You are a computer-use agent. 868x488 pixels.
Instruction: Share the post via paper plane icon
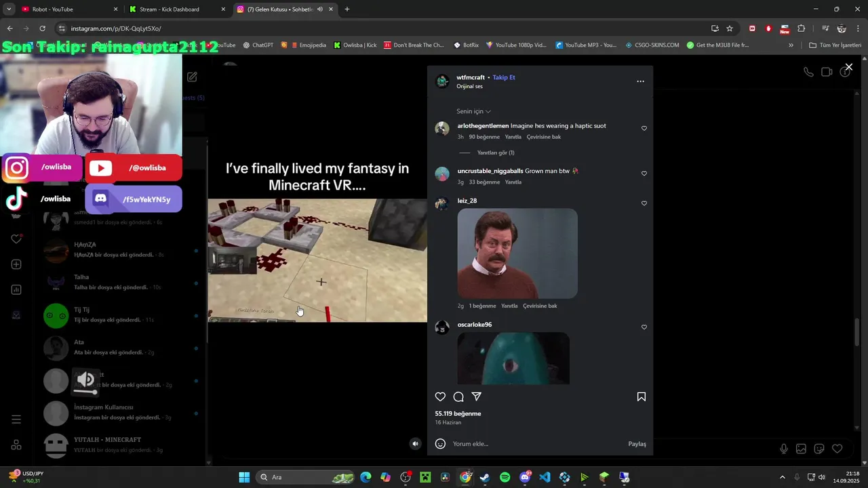point(477,397)
